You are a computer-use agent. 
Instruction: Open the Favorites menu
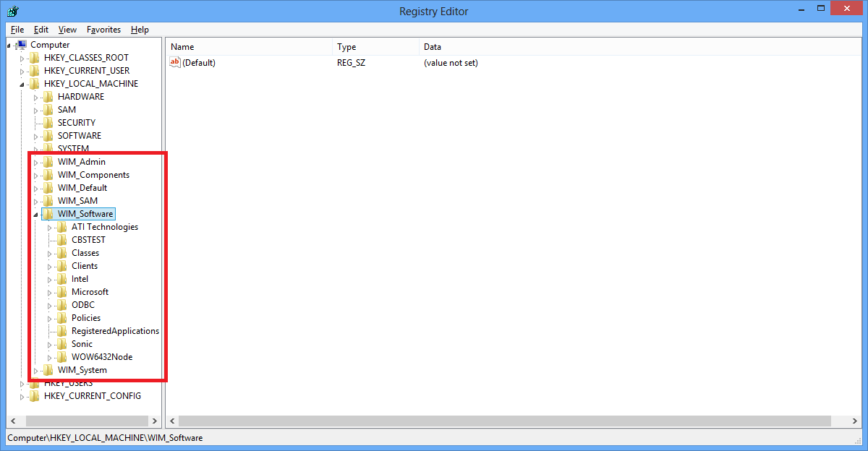(103, 30)
